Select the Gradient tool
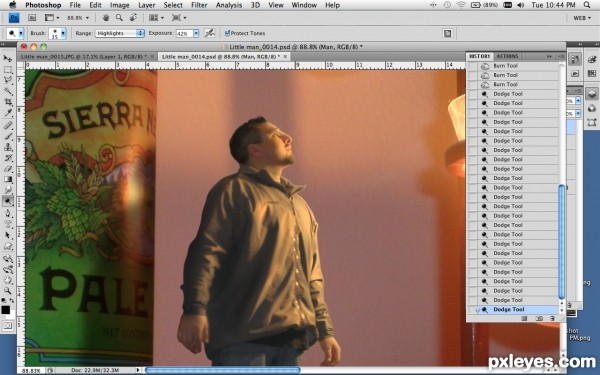Viewport: 600px width, 375px height. click(x=8, y=179)
